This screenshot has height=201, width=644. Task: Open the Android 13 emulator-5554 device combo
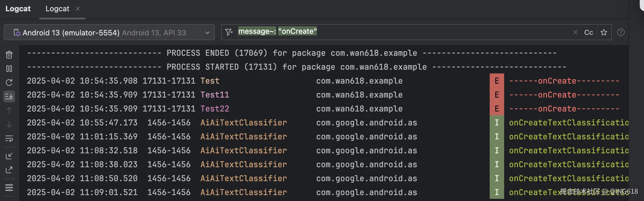[107, 33]
